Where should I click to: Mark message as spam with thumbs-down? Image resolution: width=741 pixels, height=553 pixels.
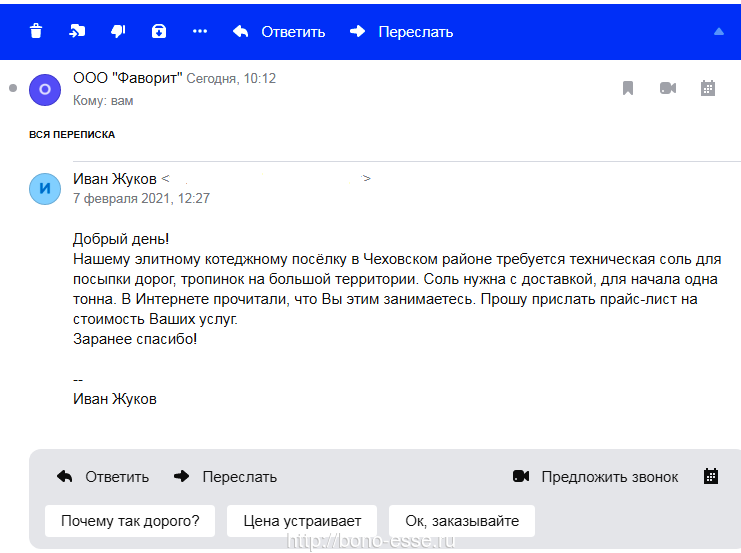tap(118, 31)
